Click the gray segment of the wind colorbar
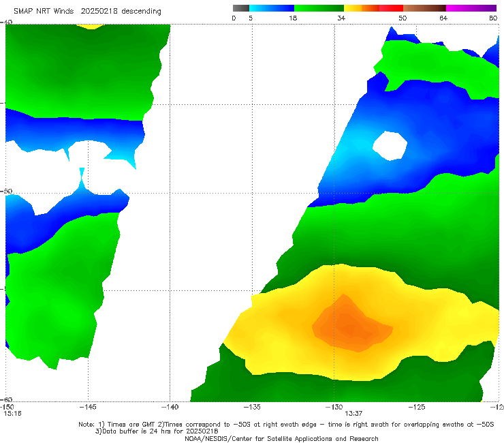Image resolution: width=504 pixels, height=443 pixels. (241, 8)
